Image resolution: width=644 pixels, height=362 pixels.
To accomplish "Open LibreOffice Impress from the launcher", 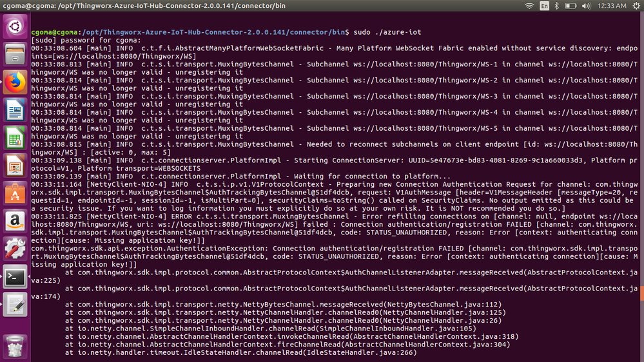I will tap(15, 166).
